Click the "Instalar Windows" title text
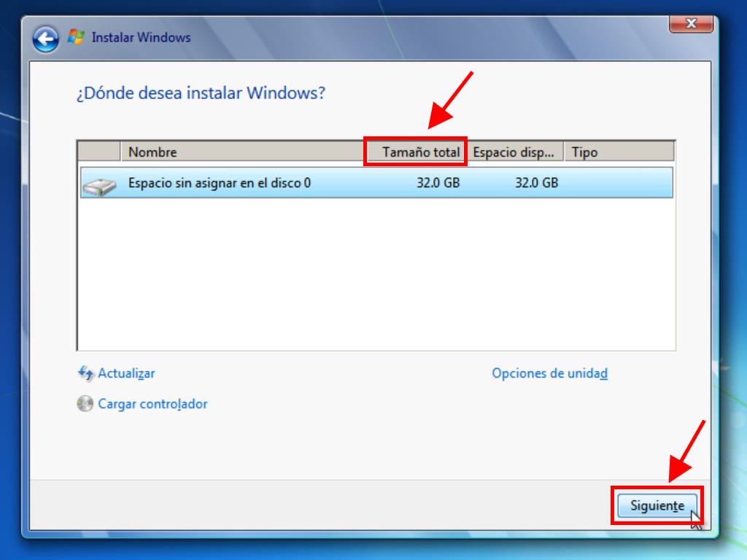This screenshot has width=747, height=560. [x=141, y=37]
